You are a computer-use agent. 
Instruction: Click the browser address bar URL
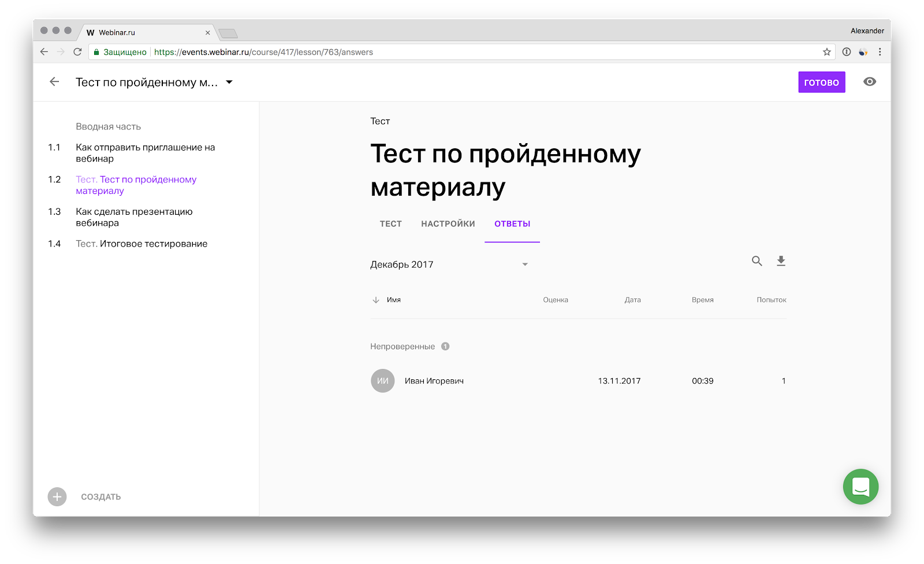point(263,52)
